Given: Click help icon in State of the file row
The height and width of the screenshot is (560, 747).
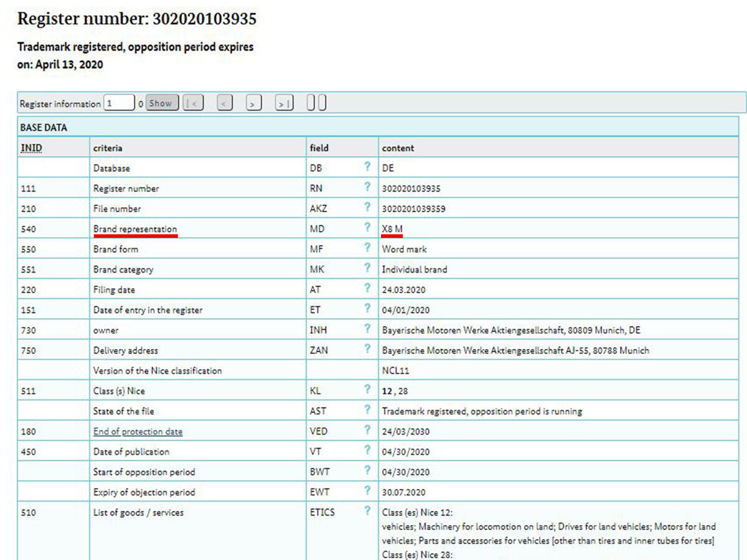Looking at the screenshot, I should click(x=367, y=410).
